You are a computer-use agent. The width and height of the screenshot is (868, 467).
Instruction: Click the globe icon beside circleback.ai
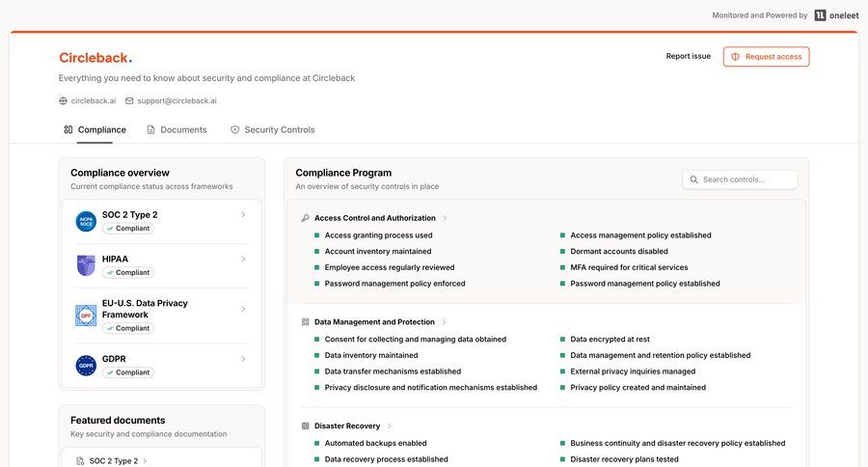click(64, 100)
